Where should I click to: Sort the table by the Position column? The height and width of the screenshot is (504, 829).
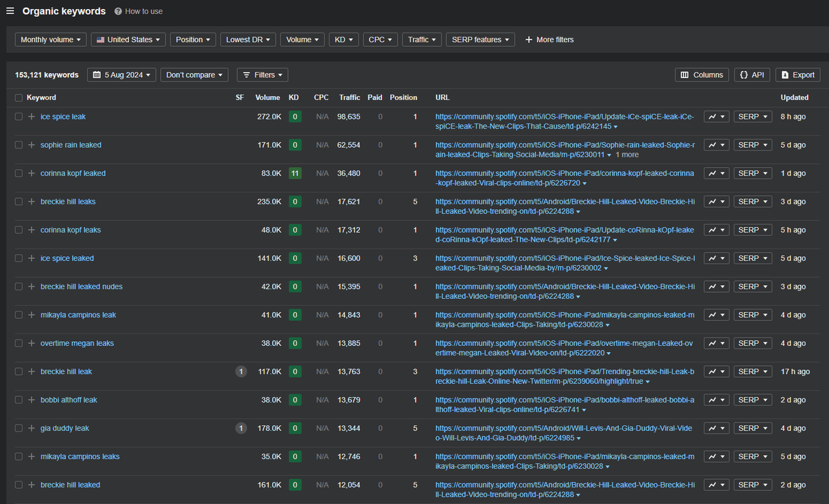(403, 97)
